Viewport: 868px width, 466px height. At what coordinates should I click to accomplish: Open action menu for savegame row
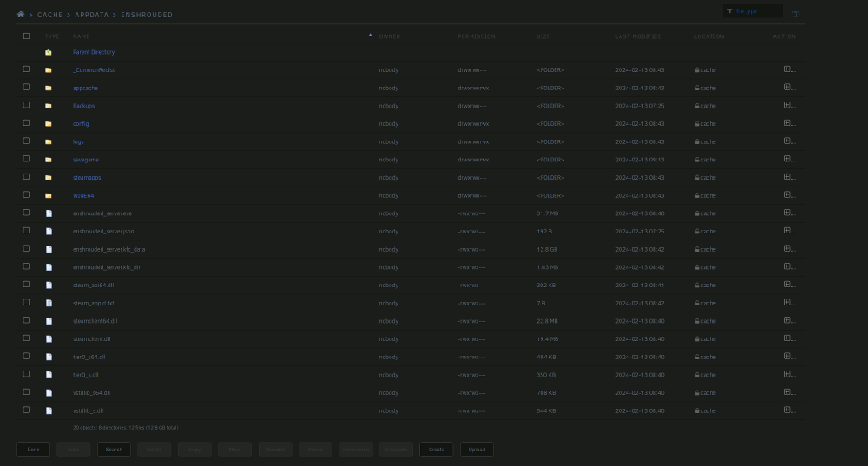(789, 159)
